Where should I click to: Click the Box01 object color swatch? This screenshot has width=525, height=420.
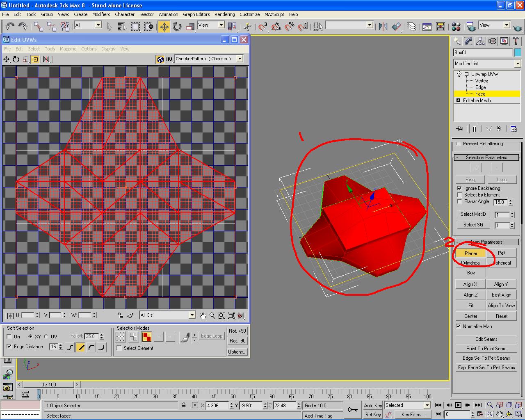[x=518, y=52]
